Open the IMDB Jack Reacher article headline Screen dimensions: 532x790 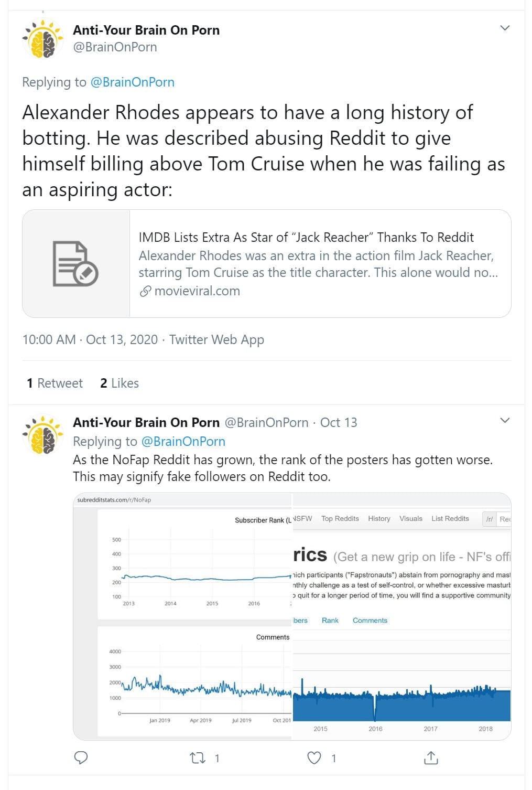click(306, 238)
